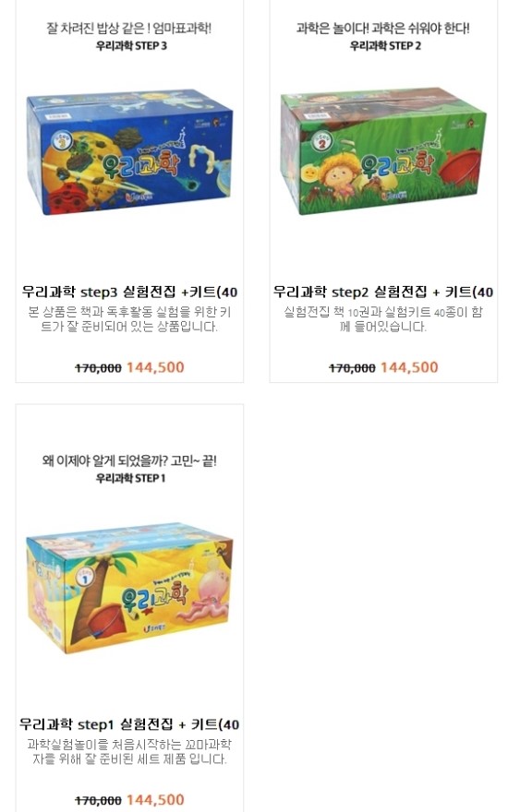Open the blue 우리과학 STEP 3 box image
Screen dimensions: 508x812
(x=129, y=152)
